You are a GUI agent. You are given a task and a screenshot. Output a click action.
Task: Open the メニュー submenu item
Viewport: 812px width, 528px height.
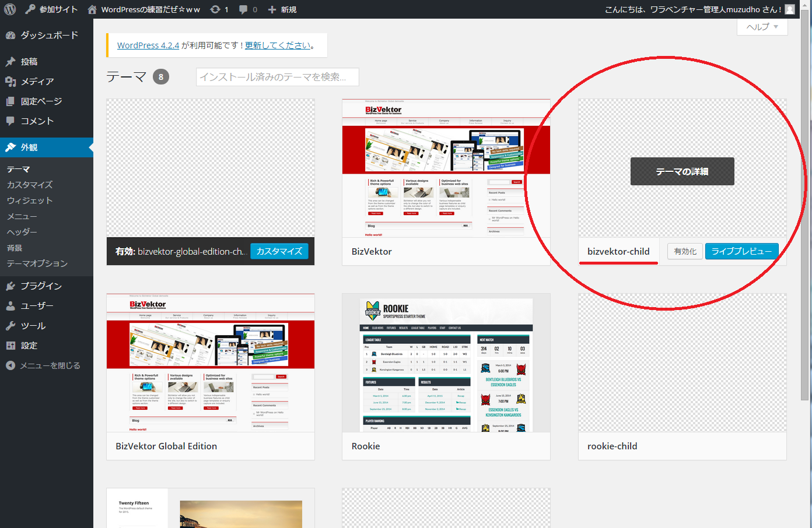pos(22,216)
